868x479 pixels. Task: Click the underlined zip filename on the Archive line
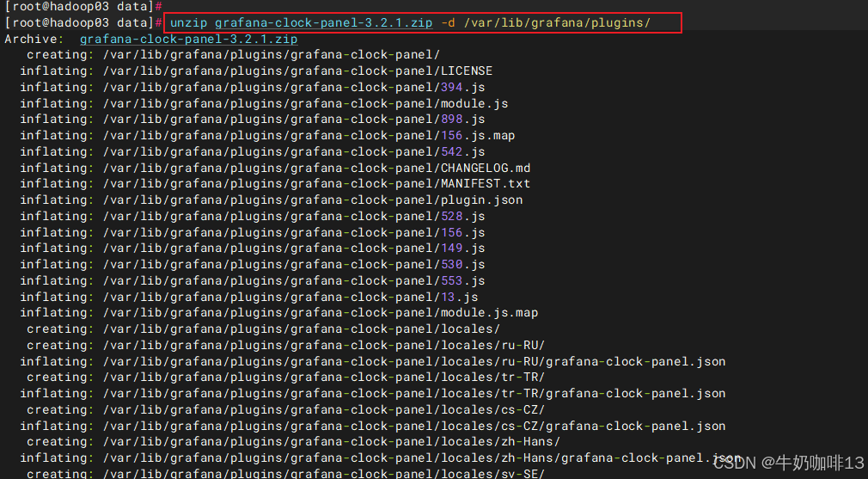coord(189,39)
